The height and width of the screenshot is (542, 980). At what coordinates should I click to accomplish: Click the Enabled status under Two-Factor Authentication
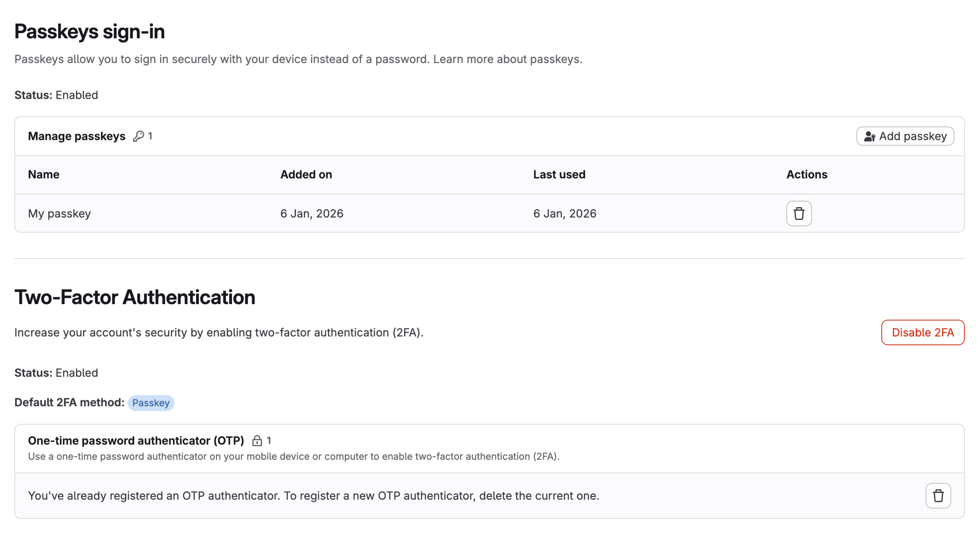(x=76, y=373)
